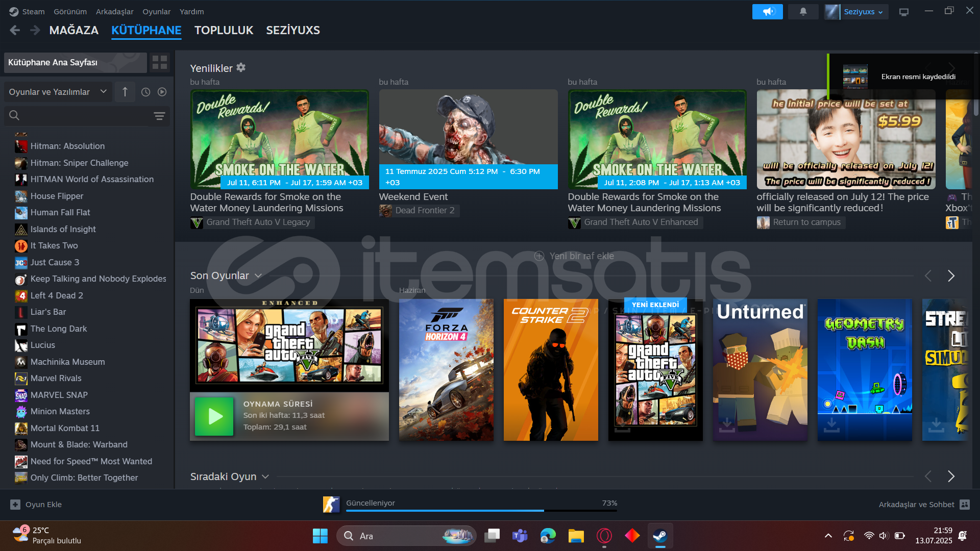Click the Hitman: Absolution game icon
The height and width of the screenshot is (551, 980).
(21, 146)
